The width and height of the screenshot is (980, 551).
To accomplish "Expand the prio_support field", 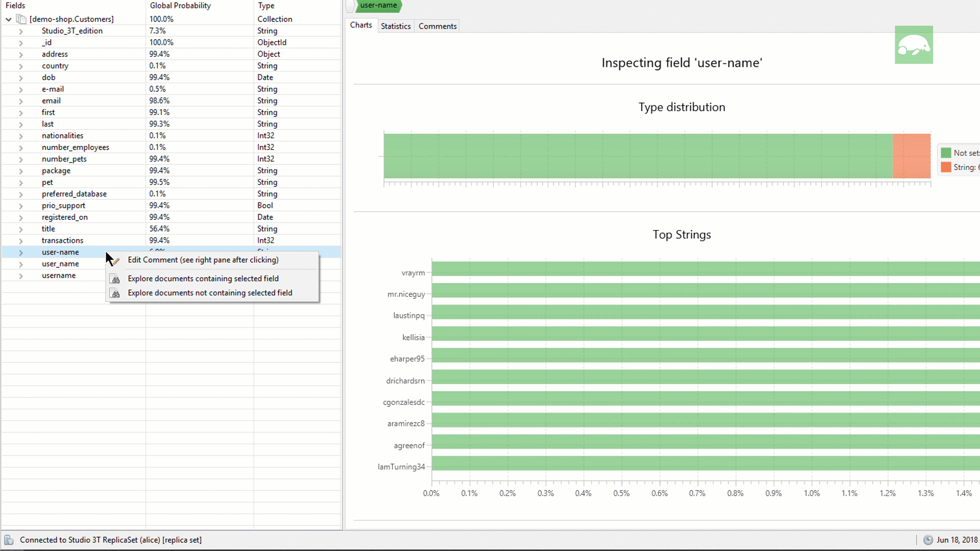I will (21, 206).
